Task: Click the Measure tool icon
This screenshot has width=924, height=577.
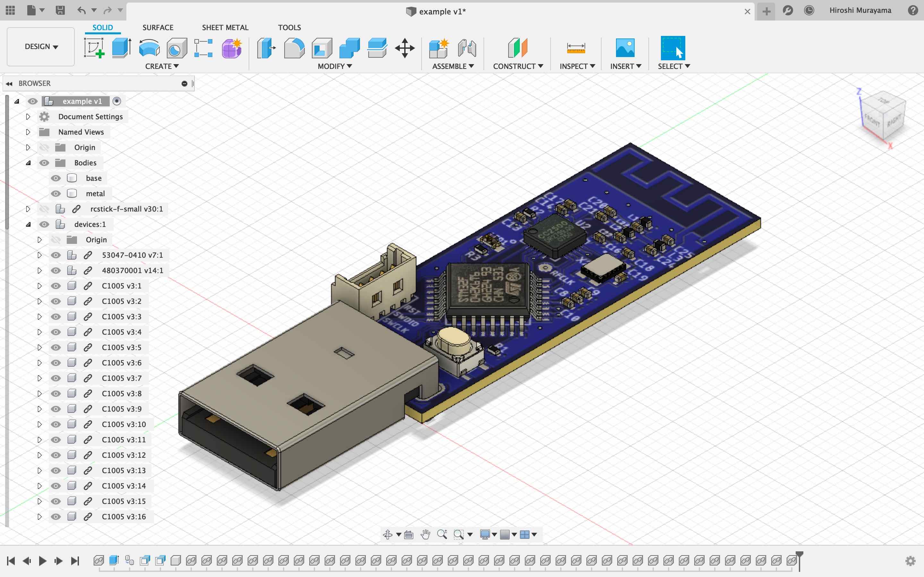Action: (x=576, y=48)
